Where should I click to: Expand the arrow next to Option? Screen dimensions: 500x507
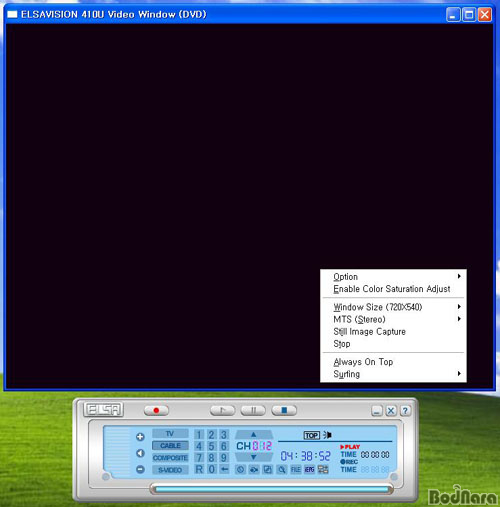pyautogui.click(x=459, y=276)
